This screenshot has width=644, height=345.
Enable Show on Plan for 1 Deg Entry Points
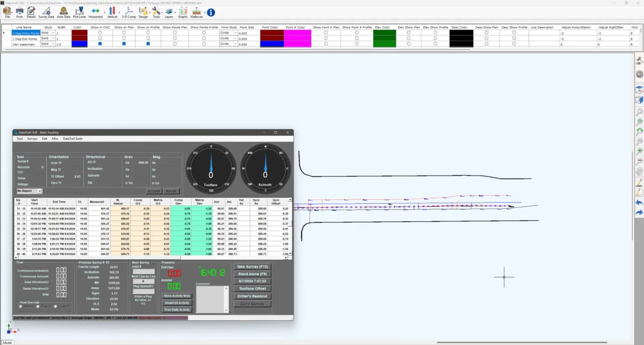124,33
